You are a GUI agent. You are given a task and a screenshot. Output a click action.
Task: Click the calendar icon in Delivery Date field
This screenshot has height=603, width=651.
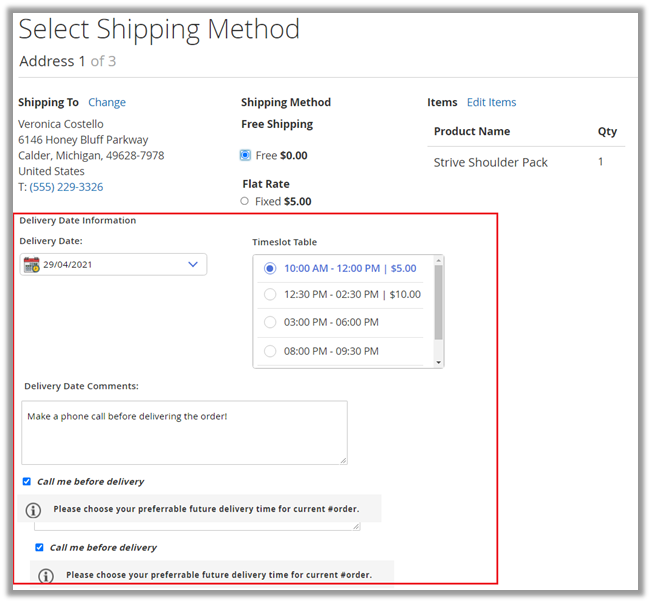(x=31, y=265)
